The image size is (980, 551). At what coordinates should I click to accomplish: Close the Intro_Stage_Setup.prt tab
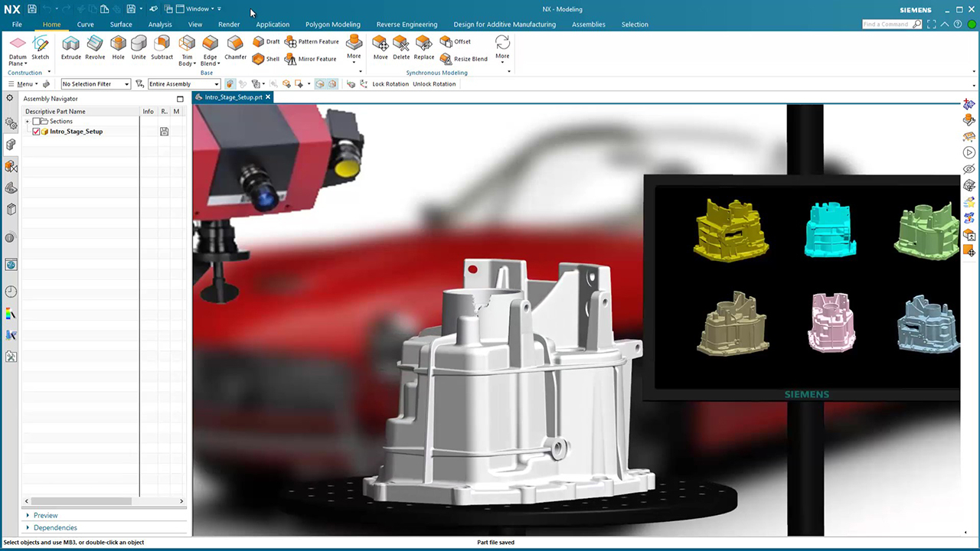click(x=268, y=97)
